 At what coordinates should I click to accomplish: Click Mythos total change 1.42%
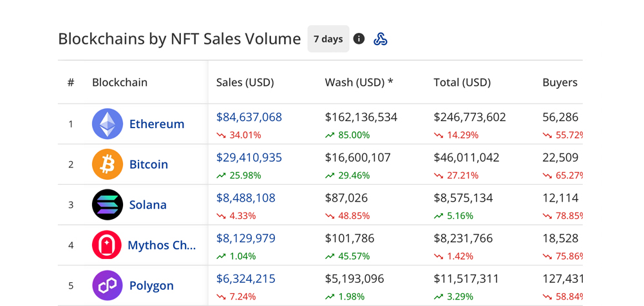460,256
